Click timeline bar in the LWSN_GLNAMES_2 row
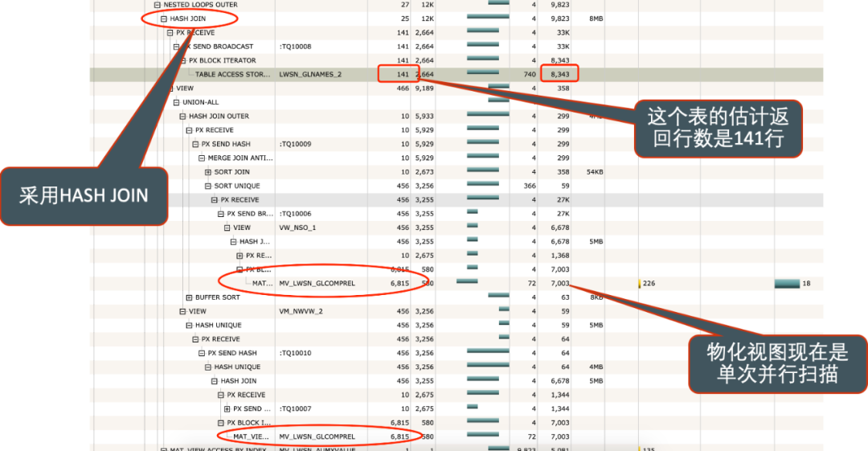 click(x=483, y=72)
